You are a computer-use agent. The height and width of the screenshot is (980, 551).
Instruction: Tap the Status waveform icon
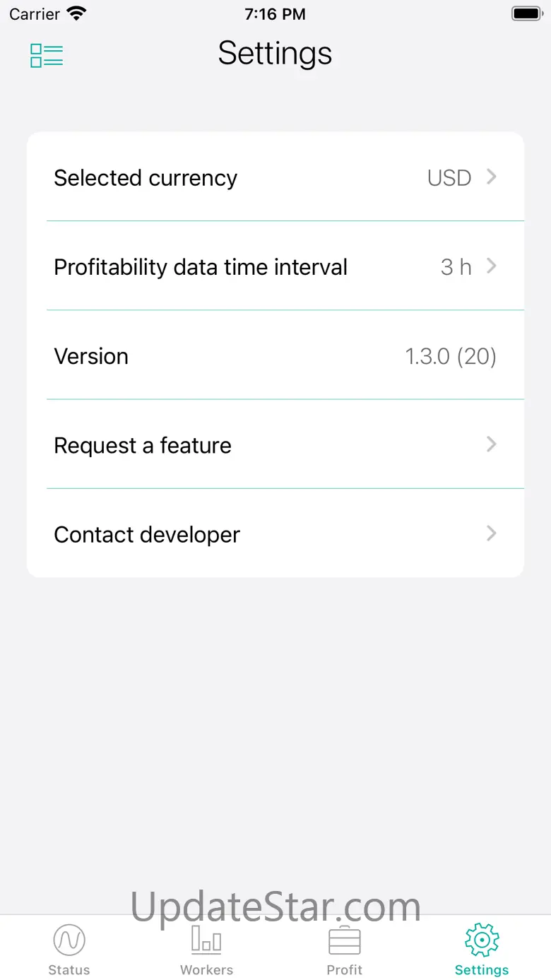69,940
